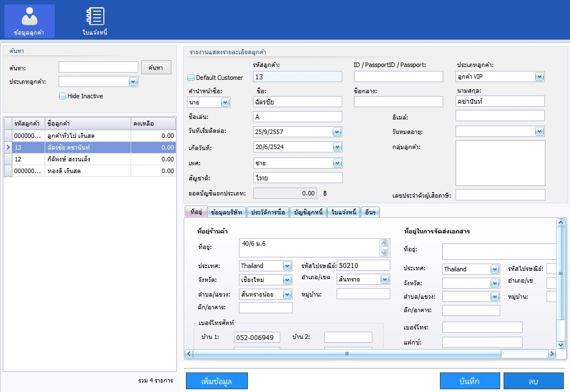Click the ค้นหา search button

coord(155,68)
